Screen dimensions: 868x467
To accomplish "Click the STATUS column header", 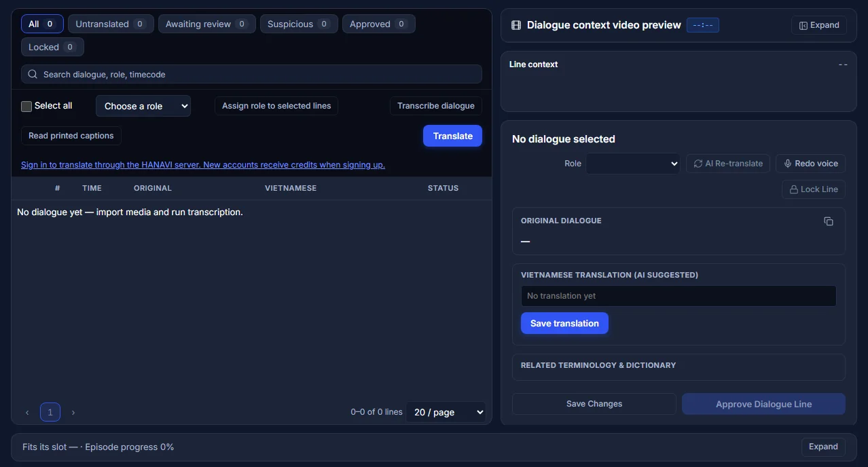I will pyautogui.click(x=443, y=188).
